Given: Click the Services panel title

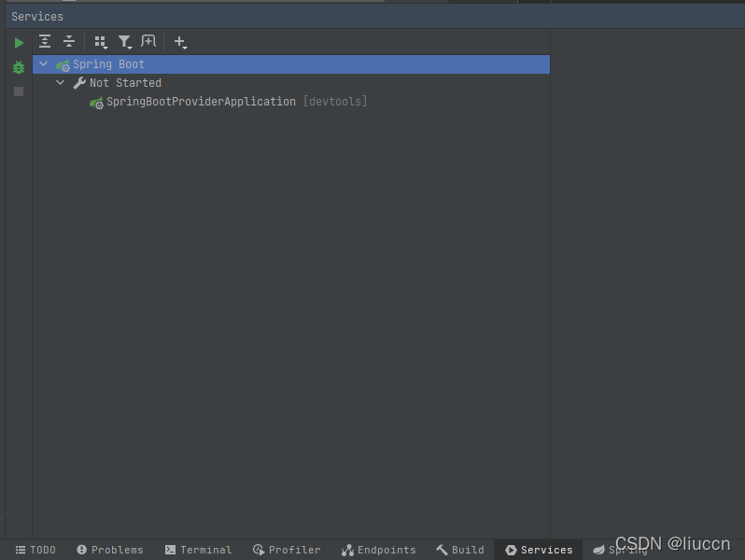Looking at the screenshot, I should point(37,17).
